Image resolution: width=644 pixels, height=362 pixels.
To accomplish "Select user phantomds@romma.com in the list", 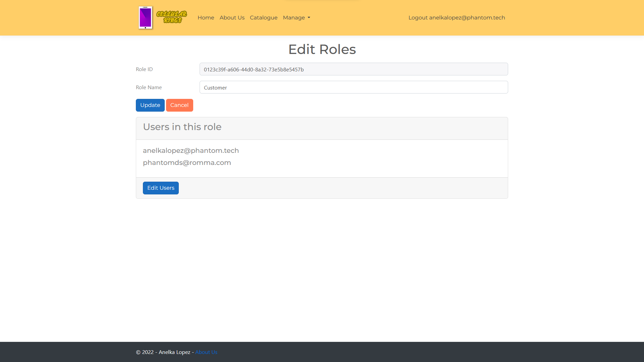I will 187,163.
